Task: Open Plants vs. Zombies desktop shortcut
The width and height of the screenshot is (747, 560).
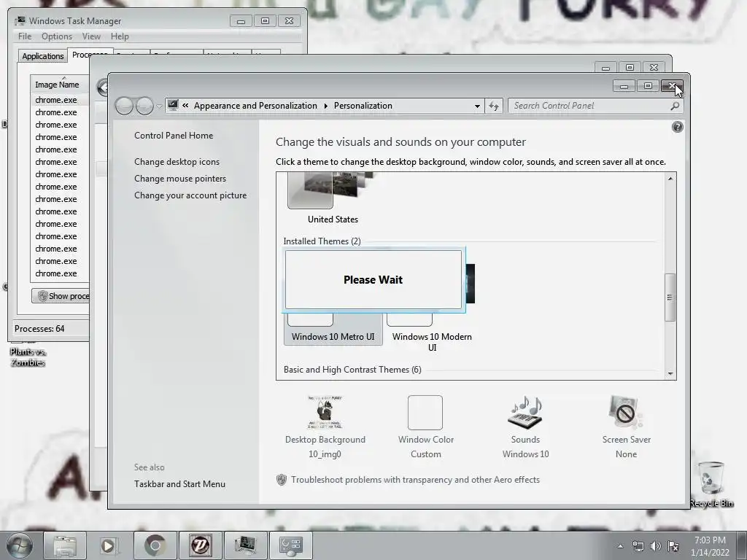Action: [x=28, y=355]
